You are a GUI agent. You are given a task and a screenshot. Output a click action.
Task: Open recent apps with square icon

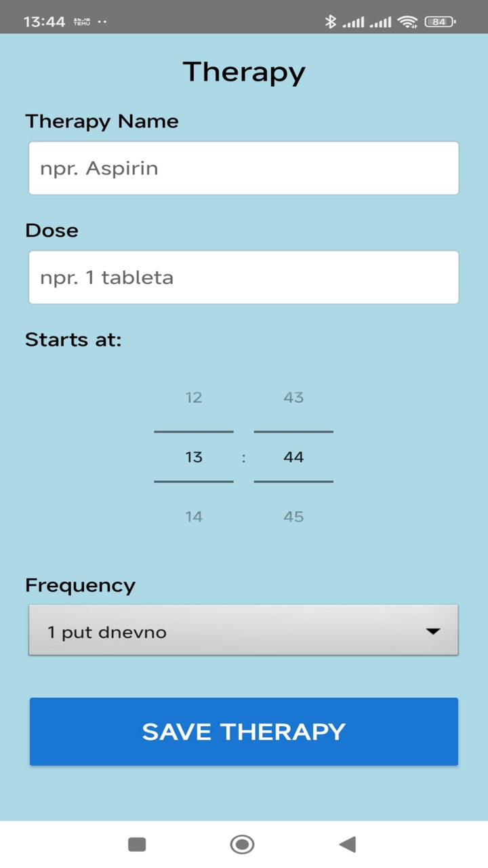click(x=137, y=844)
